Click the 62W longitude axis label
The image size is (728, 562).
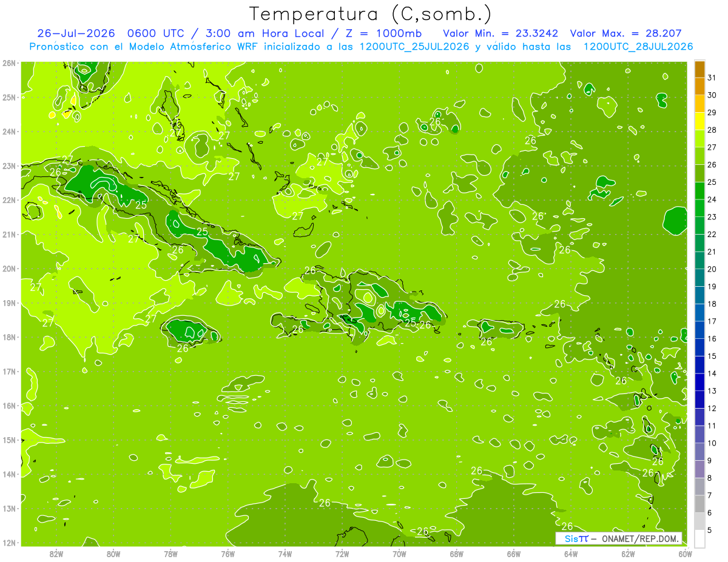629,554
